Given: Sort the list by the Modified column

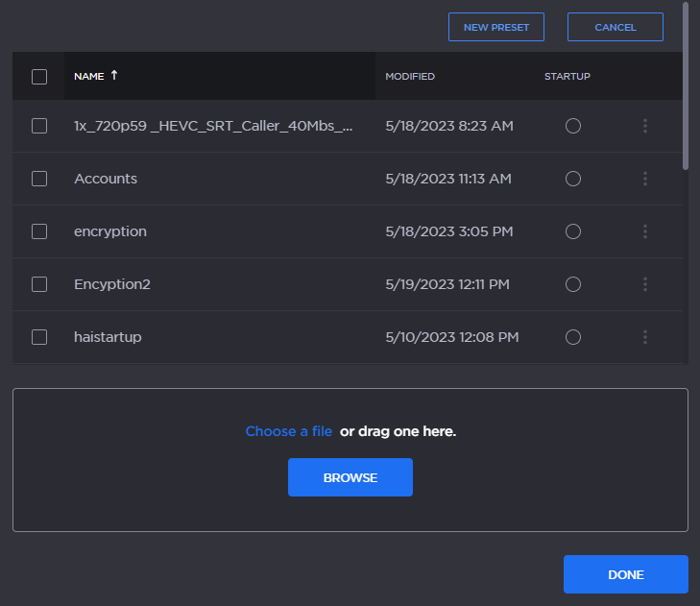Looking at the screenshot, I should 410,77.
